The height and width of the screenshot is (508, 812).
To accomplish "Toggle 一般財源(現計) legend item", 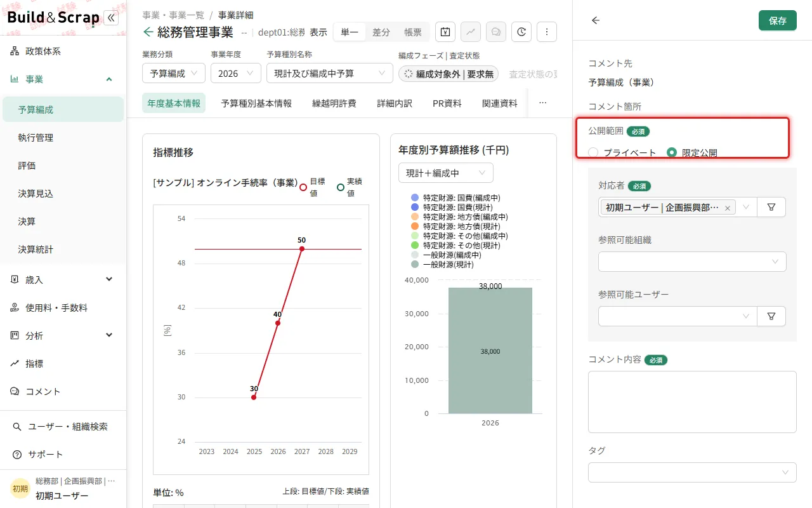I will [x=442, y=264].
